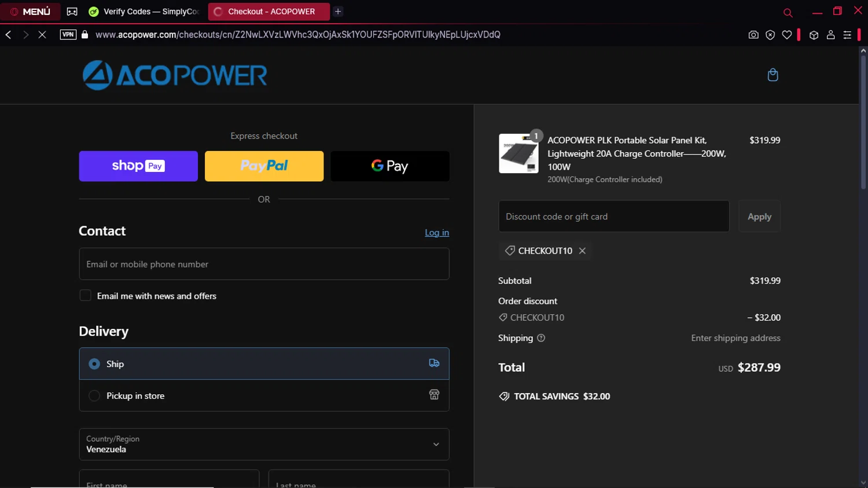
Task: Click the Apply discount button
Action: 759,217
